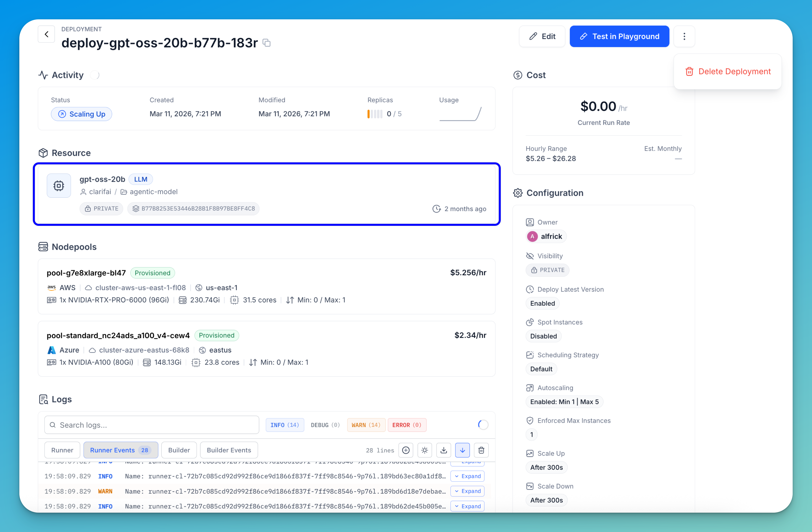Toggle the WARN (14) log filter
This screenshot has height=532, width=812.
(x=366, y=425)
